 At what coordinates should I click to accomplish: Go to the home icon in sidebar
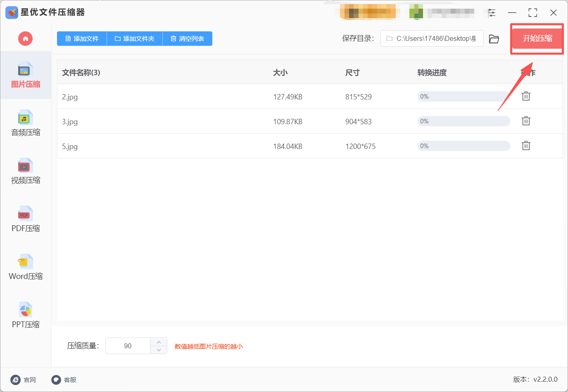(x=25, y=39)
